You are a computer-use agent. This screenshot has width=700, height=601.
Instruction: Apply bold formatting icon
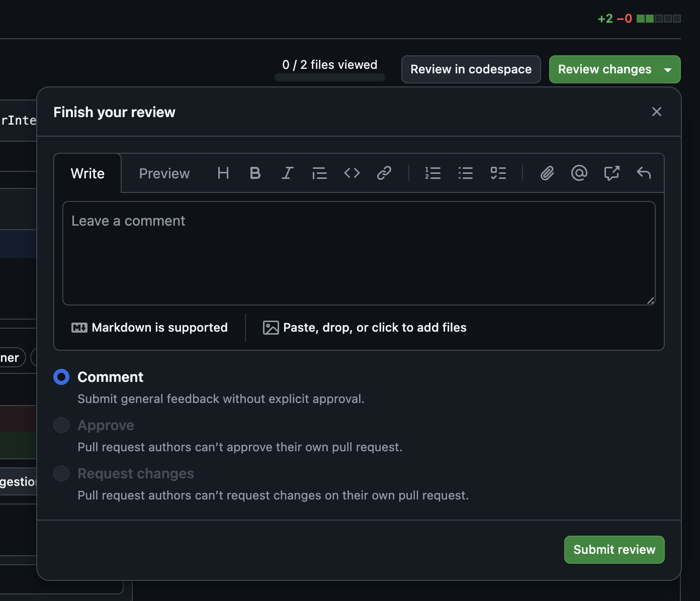(255, 173)
